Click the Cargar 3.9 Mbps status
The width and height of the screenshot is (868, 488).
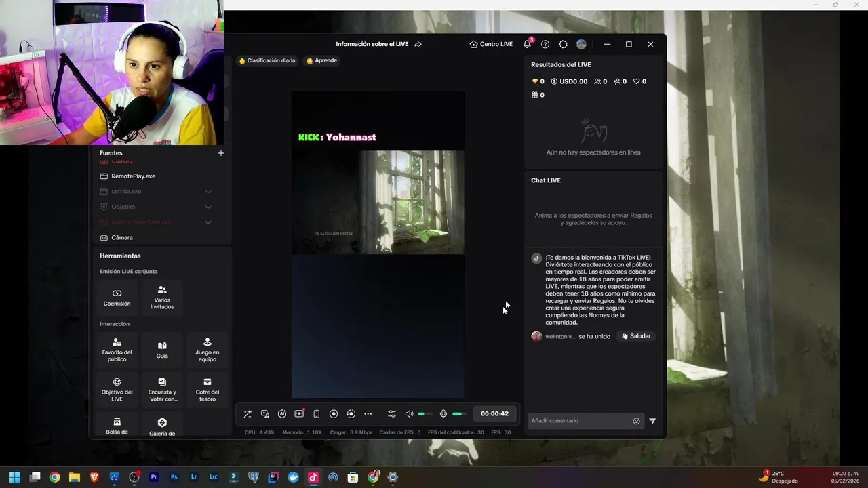coord(351,432)
